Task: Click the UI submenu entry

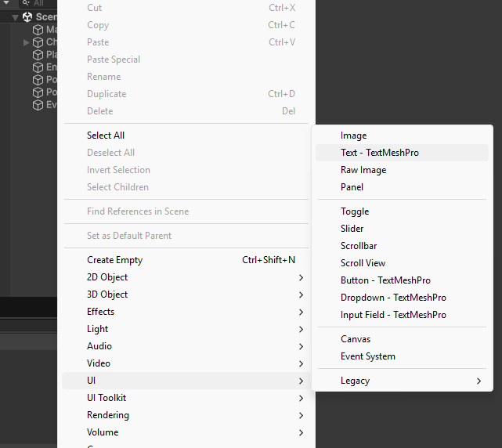Action: tap(186, 381)
